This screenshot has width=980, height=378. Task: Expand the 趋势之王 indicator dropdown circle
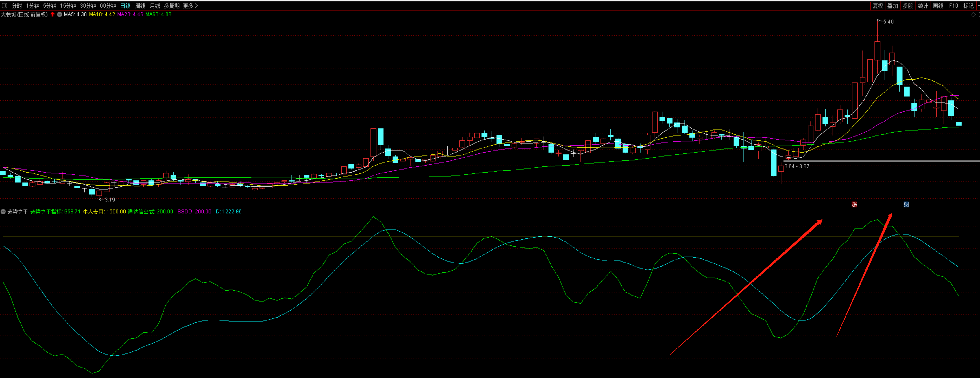3,212
